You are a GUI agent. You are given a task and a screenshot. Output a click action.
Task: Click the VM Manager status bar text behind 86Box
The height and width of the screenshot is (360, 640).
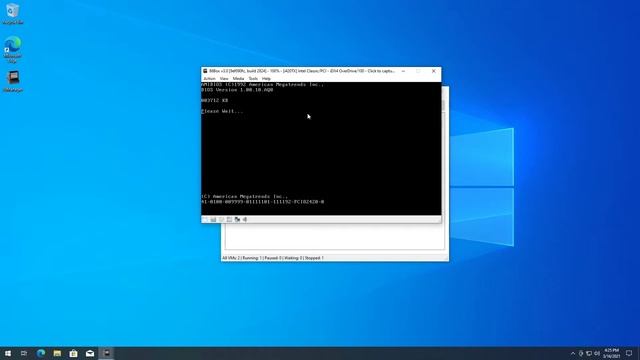click(x=273, y=258)
